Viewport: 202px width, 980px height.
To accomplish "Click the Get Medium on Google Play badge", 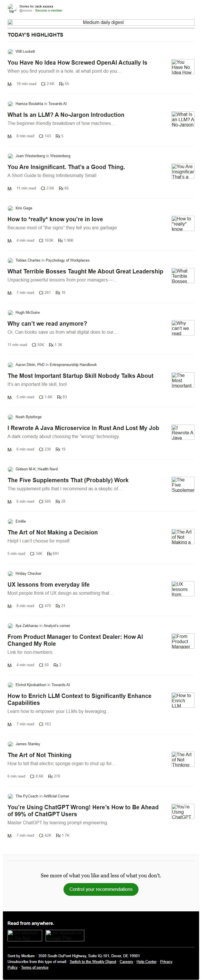I will point(65,936).
